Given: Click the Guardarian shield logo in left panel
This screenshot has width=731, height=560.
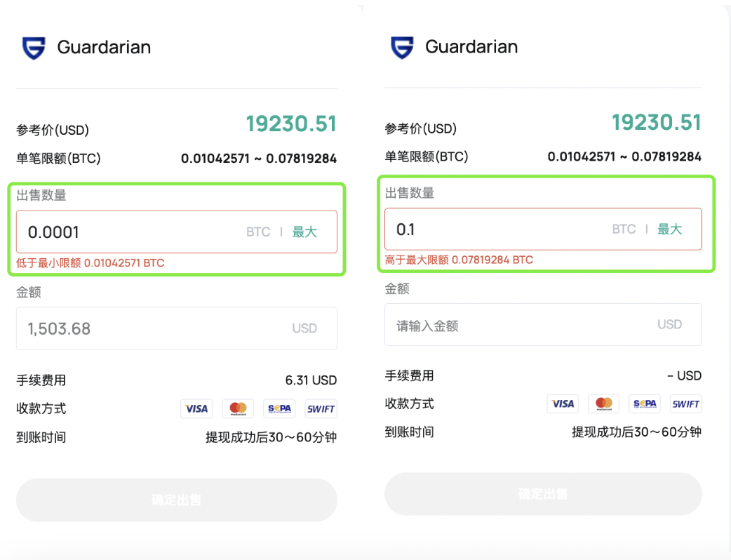Looking at the screenshot, I should tap(34, 48).
